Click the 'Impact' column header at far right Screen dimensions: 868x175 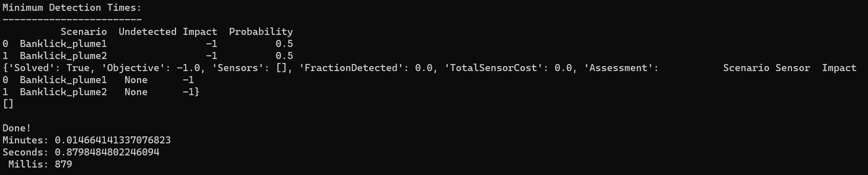(x=839, y=68)
